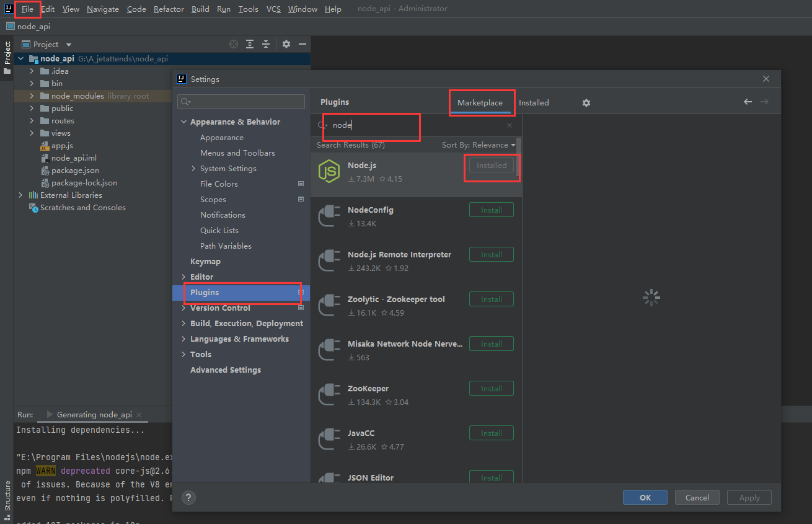Open plugin settings gear in Plugins header
Viewport: 812px width, 524px height.
(586, 103)
